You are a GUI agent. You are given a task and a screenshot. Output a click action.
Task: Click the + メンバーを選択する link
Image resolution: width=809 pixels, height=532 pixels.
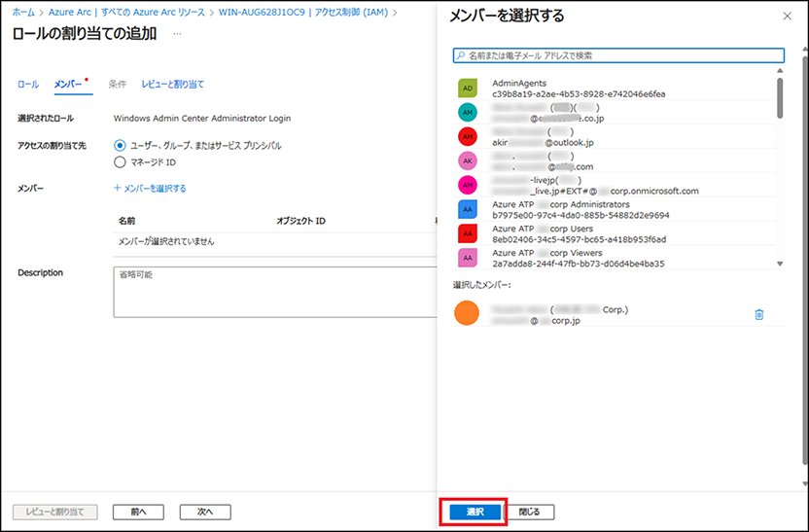pyautogui.click(x=150, y=189)
